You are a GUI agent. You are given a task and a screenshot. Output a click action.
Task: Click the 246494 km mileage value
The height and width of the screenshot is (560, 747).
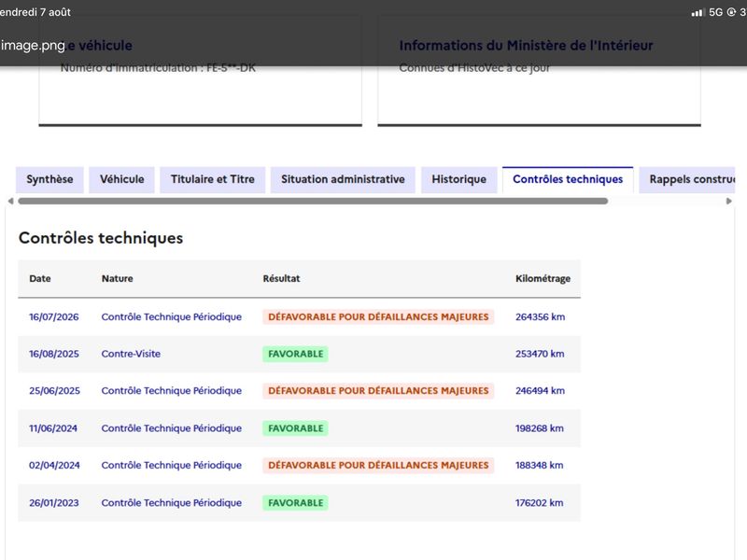pyautogui.click(x=541, y=390)
